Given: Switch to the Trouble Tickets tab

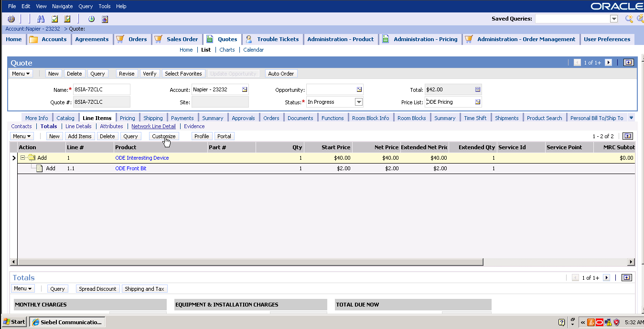Looking at the screenshot, I should pos(278,39).
